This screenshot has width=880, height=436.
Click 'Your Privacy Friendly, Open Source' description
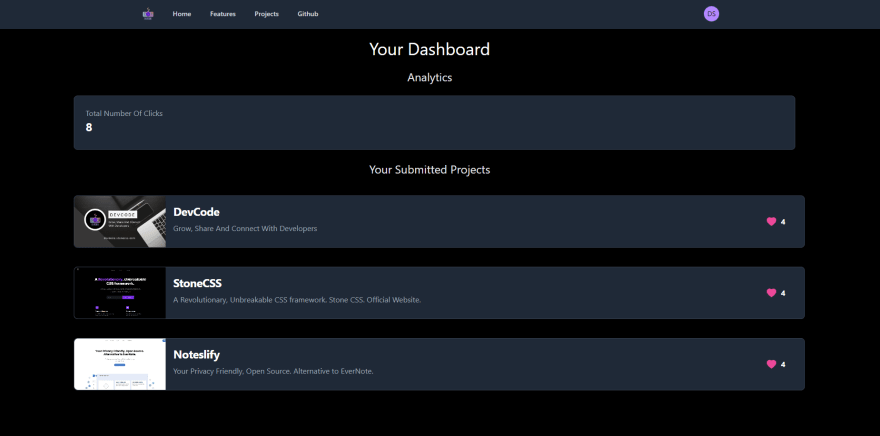pos(273,371)
